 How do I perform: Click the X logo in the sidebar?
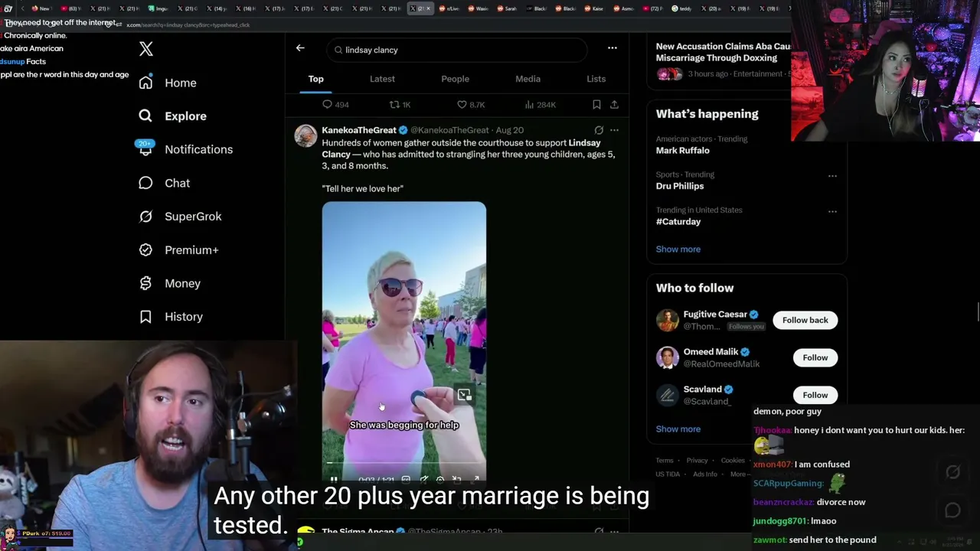[x=146, y=50]
